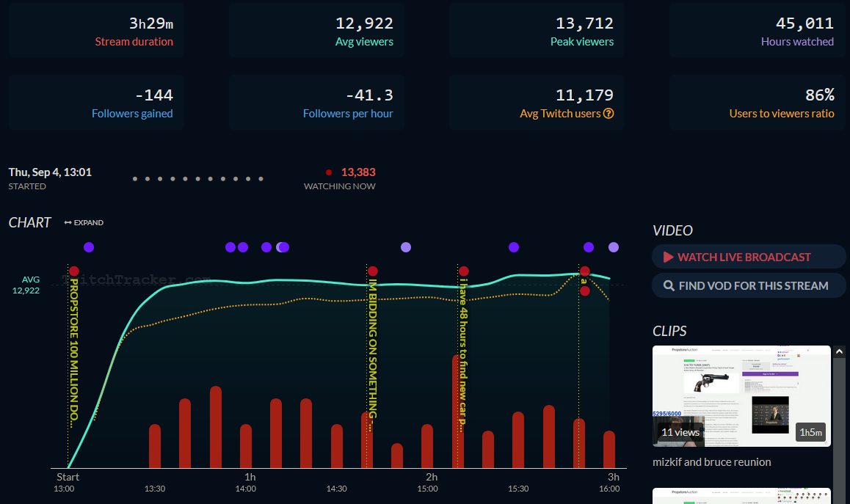Click the light-purple clip dot near 2h
The height and width of the screenshot is (504, 850).
click(405, 247)
